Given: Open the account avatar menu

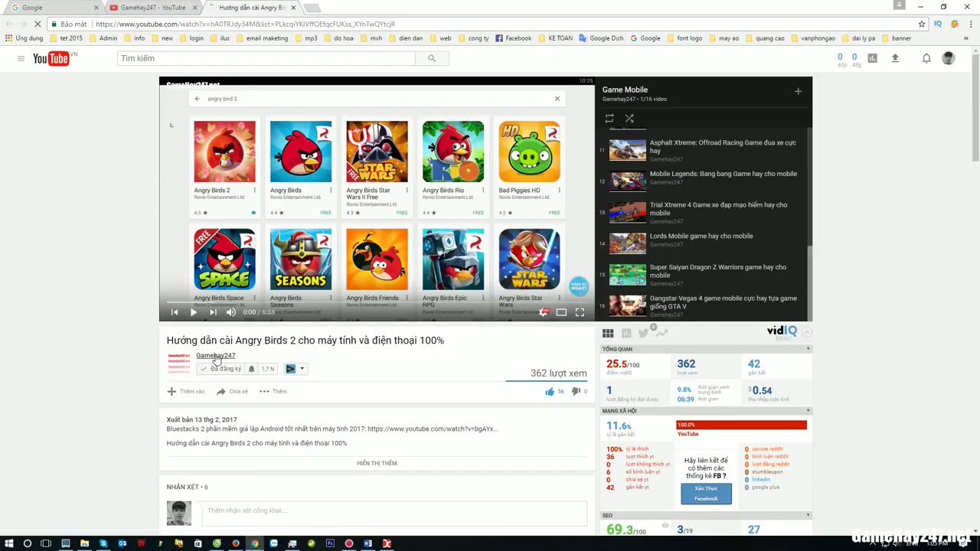Looking at the screenshot, I should click(x=949, y=58).
